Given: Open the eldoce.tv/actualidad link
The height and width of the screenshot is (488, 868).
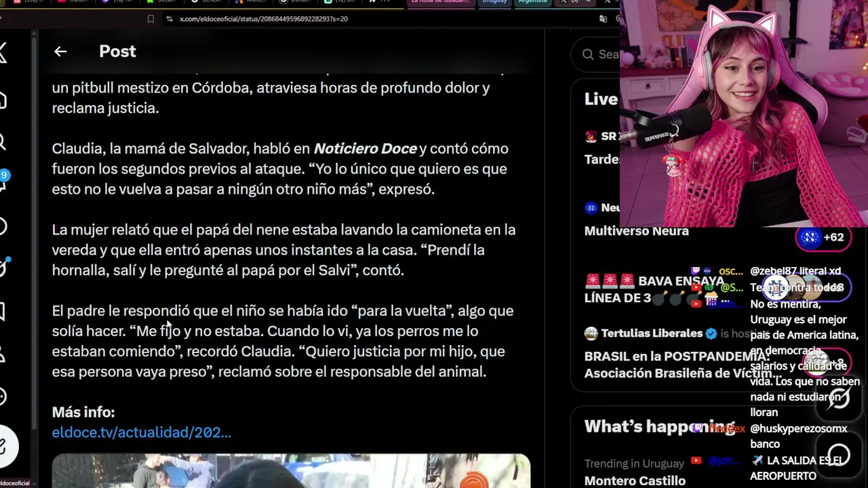Looking at the screenshot, I should [141, 432].
